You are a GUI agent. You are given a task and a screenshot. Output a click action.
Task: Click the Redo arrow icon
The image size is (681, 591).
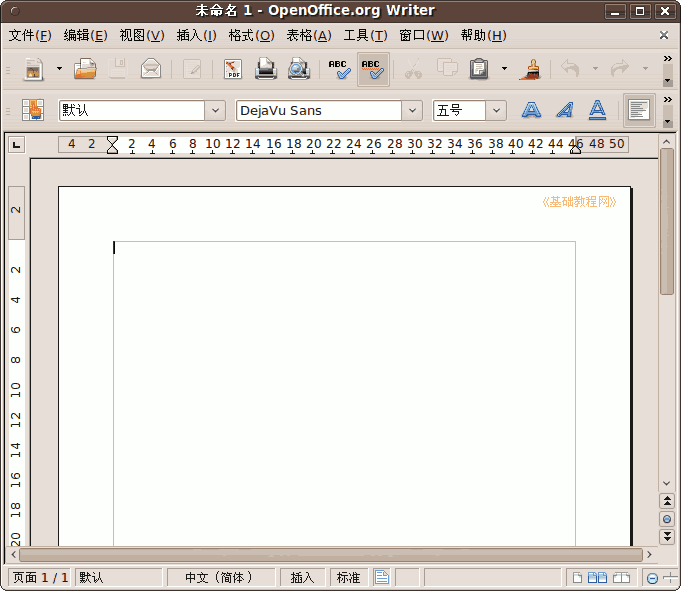click(x=620, y=69)
